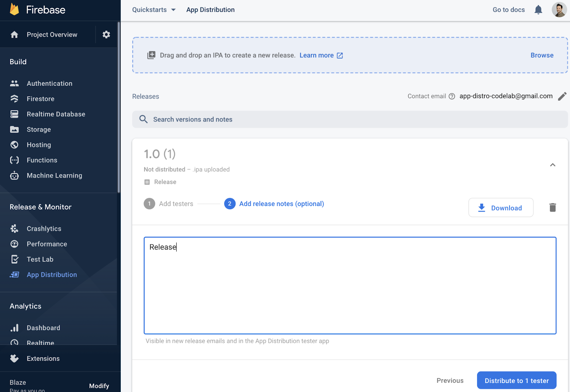Click inside the release notes text area
This screenshot has width=570, height=392.
[x=350, y=285]
